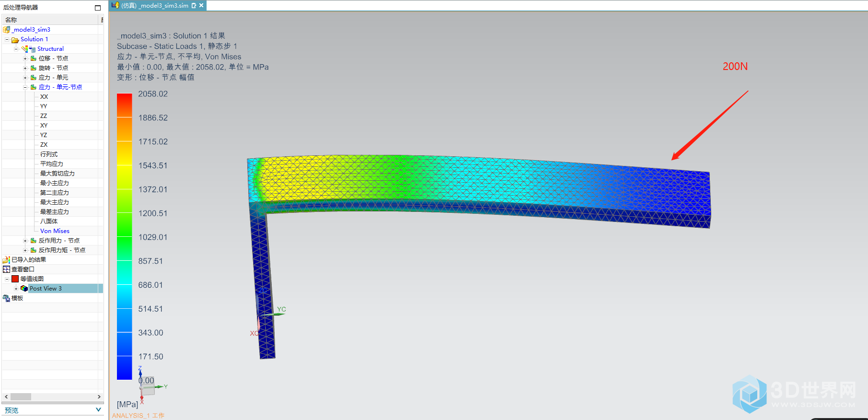
Task: Select the 行列式 result item
Action: 49,154
